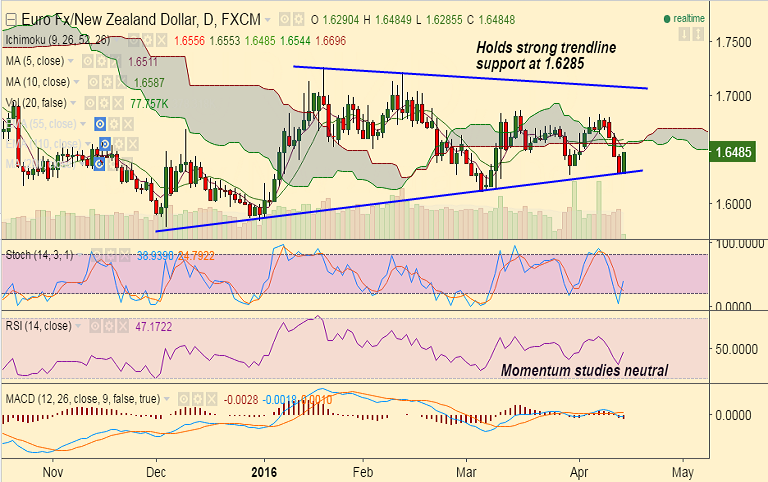Open dropdown arrow next to FXCM title

tap(268, 20)
